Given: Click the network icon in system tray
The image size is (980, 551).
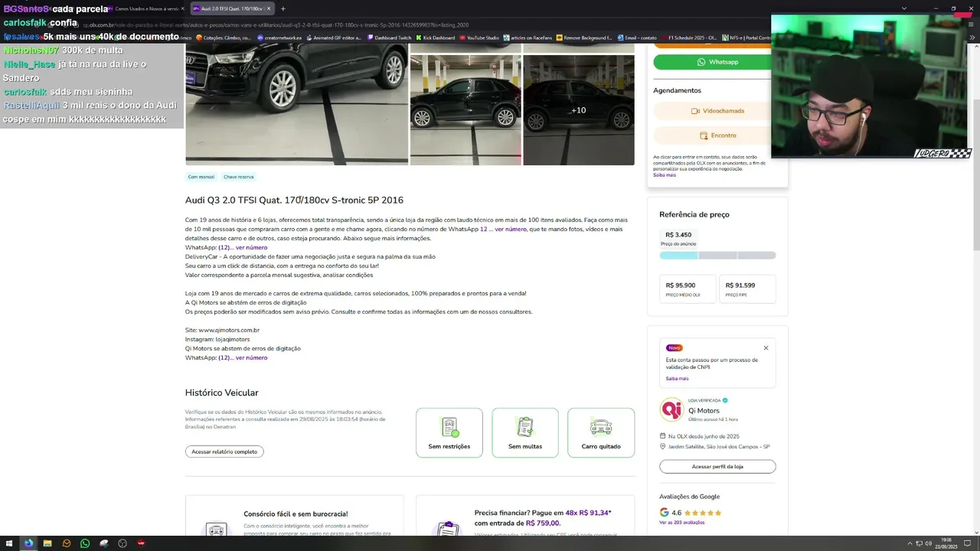Looking at the screenshot, I should point(919,543).
